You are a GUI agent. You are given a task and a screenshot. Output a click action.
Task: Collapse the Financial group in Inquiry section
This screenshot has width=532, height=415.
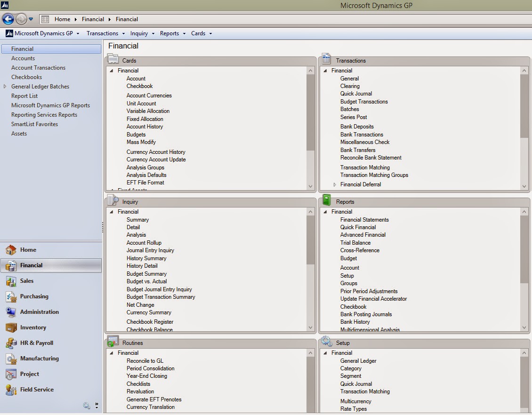point(111,212)
